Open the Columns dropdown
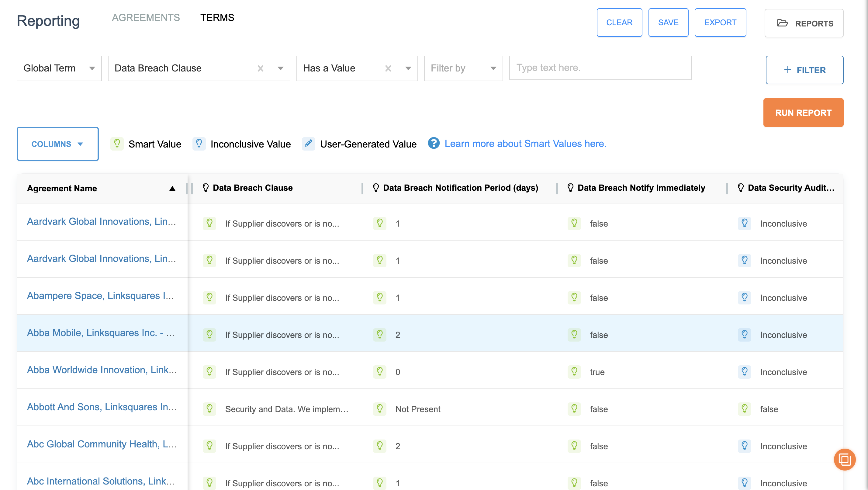Image resolution: width=868 pixels, height=490 pixels. [x=57, y=144]
